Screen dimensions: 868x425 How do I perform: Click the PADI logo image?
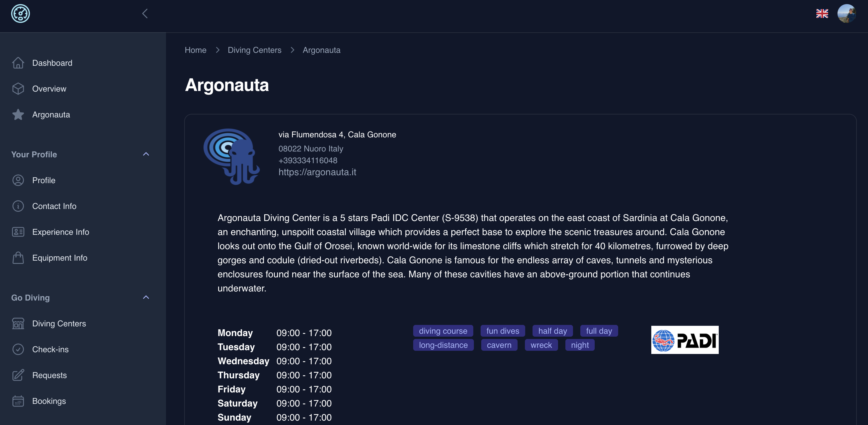click(x=684, y=340)
